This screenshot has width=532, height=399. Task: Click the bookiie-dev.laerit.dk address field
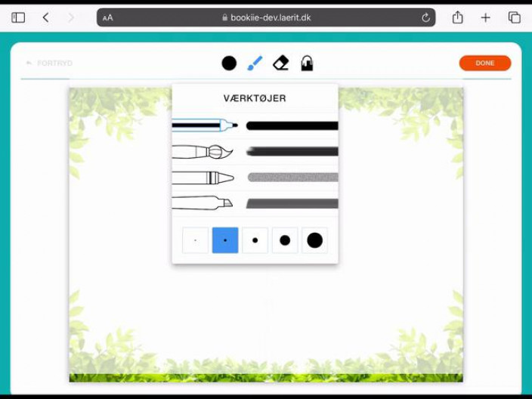[x=266, y=17]
